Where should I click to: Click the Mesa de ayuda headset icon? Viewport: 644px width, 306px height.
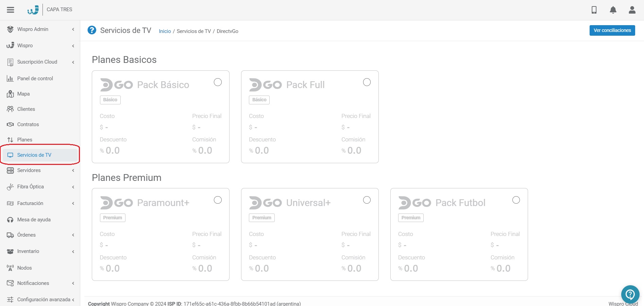[x=10, y=220]
